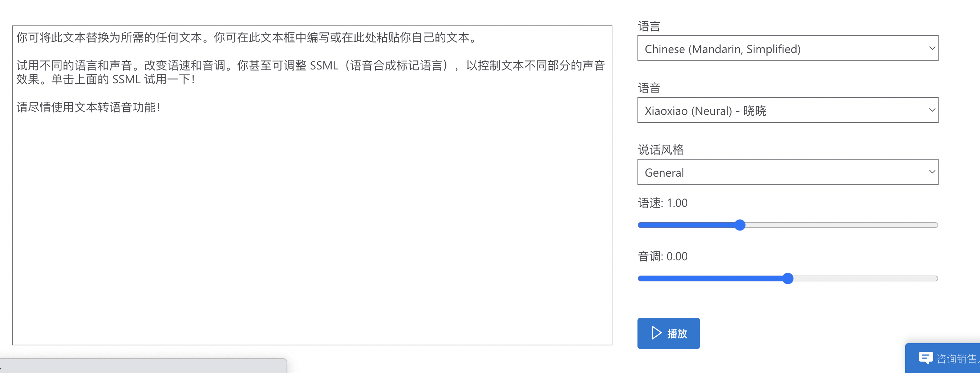The width and height of the screenshot is (980, 373).
Task: Click the 说话风格 label above the style selector
Action: pos(661,149)
